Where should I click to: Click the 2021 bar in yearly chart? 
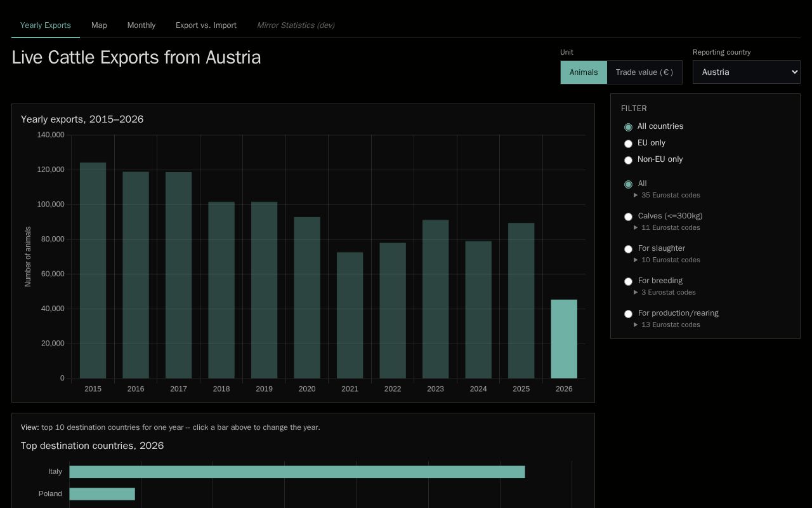point(350,316)
